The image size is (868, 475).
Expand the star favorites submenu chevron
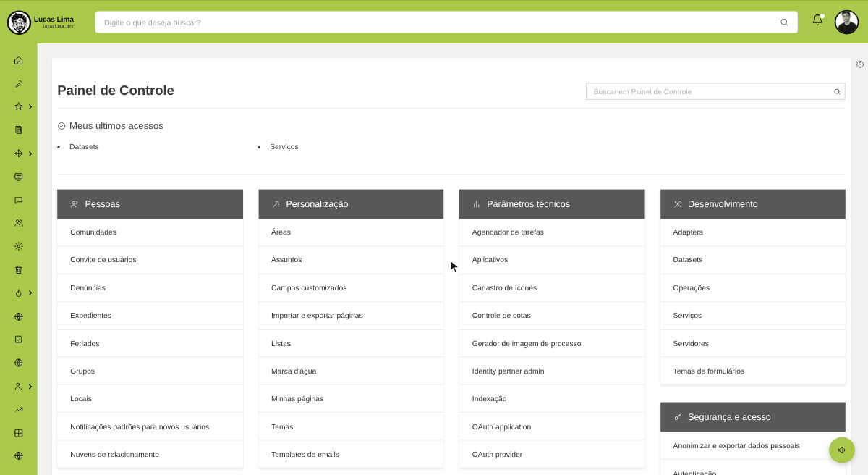pos(30,107)
